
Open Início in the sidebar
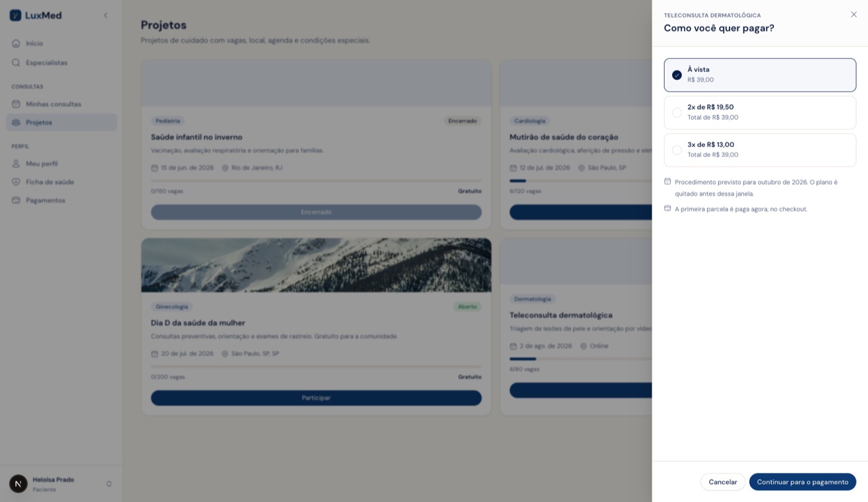(62, 43)
